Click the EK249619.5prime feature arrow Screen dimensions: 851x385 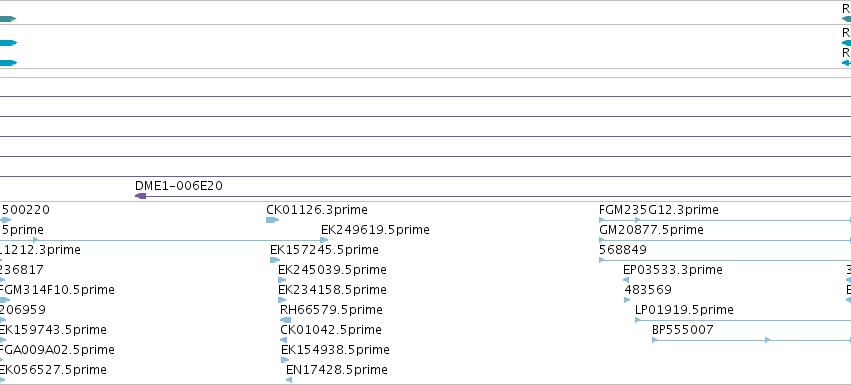[x=325, y=240]
